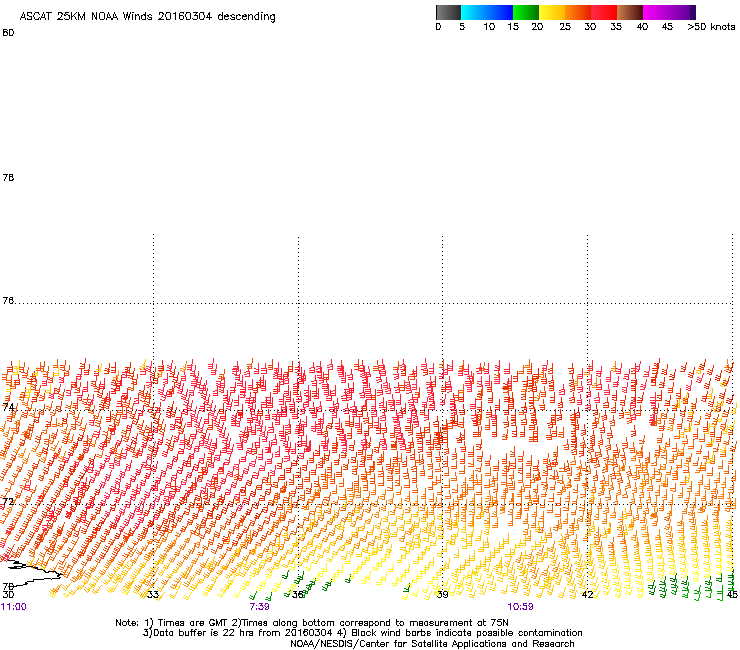Screen dimensions: 740x650
Task: Click the purple time stamp 7:39
Action: pos(260,607)
